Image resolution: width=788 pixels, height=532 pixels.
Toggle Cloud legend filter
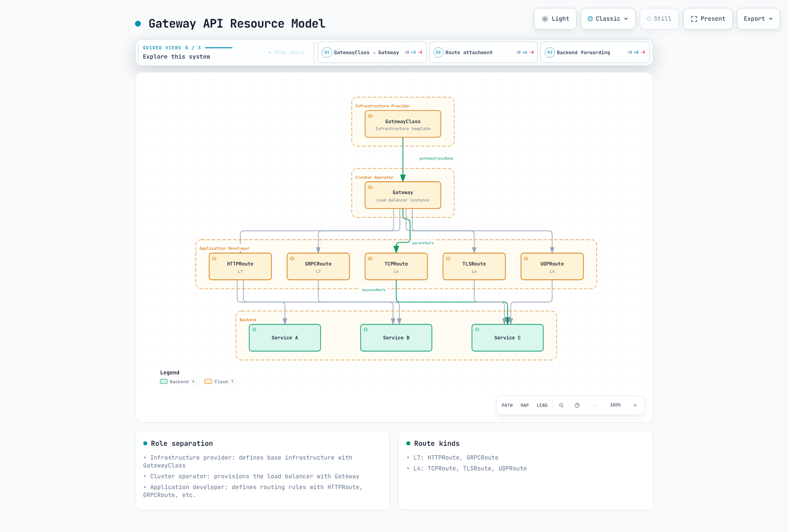[220, 382]
